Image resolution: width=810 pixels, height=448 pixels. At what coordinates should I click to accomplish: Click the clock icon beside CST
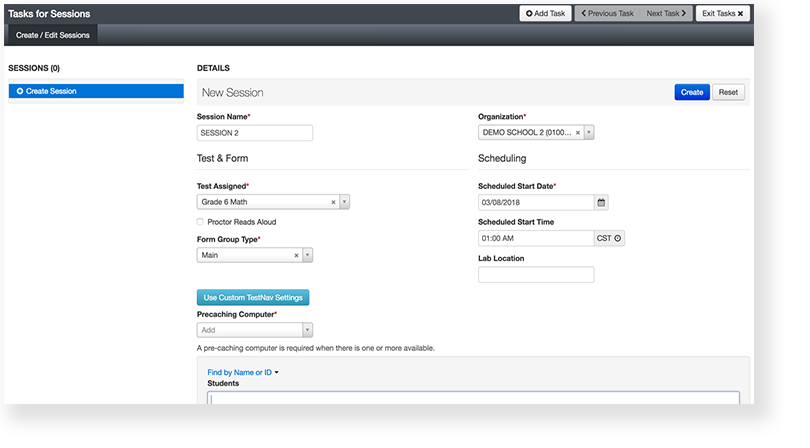click(617, 238)
